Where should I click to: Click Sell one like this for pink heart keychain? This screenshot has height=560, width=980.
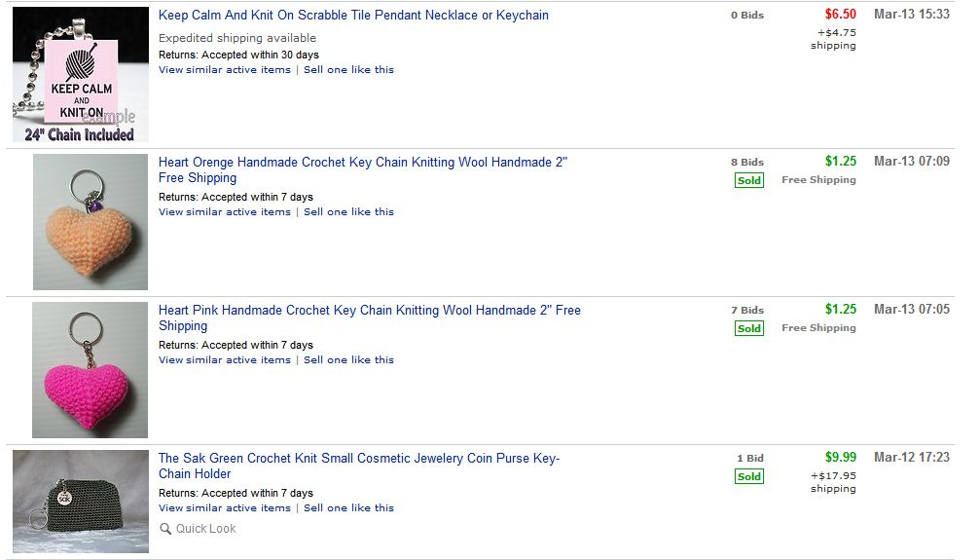coord(348,359)
